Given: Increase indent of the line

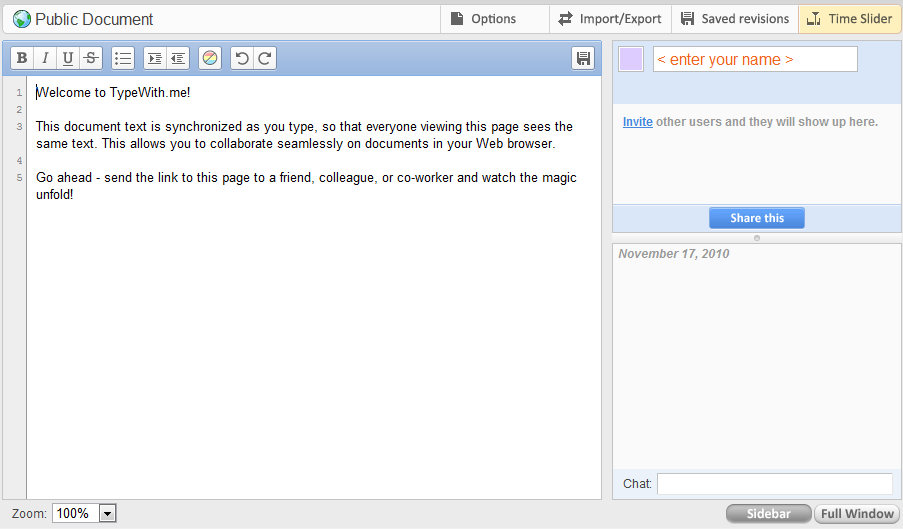Looking at the screenshot, I should [x=155, y=58].
